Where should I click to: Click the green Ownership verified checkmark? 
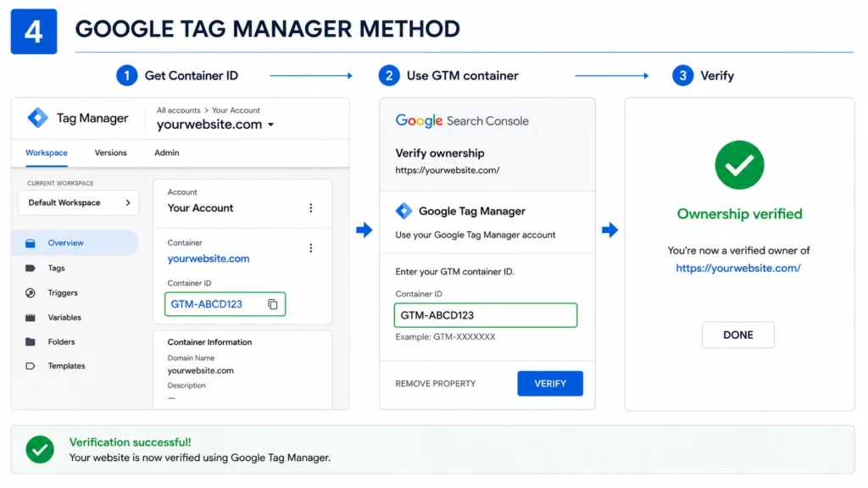pos(739,165)
